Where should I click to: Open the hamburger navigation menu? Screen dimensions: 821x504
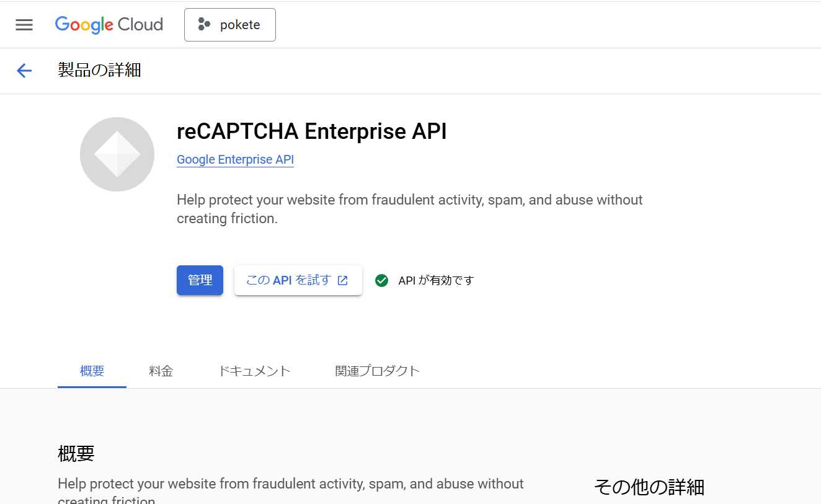pos(24,25)
